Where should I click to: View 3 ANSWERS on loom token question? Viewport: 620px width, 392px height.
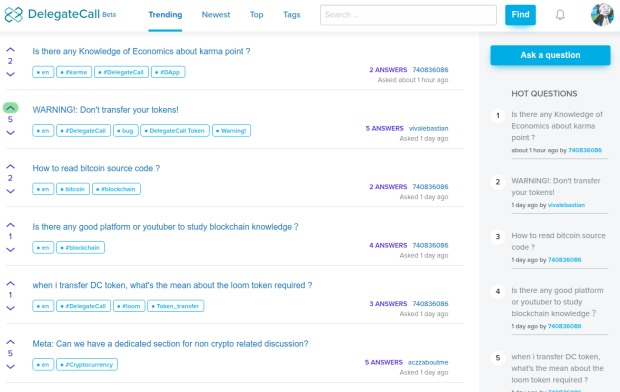(388, 304)
